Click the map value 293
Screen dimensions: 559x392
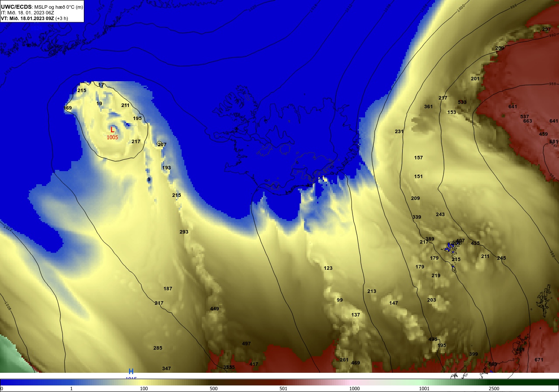tap(184, 232)
